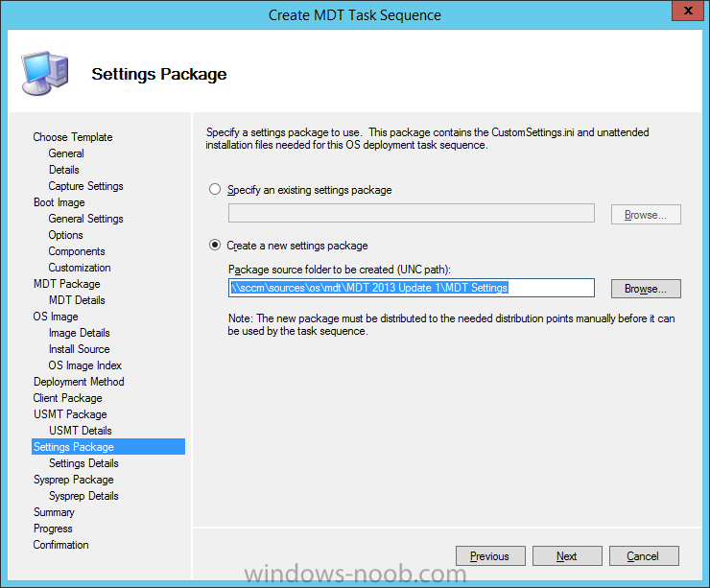
Task: Proceed with the Next button
Action: [x=567, y=555]
